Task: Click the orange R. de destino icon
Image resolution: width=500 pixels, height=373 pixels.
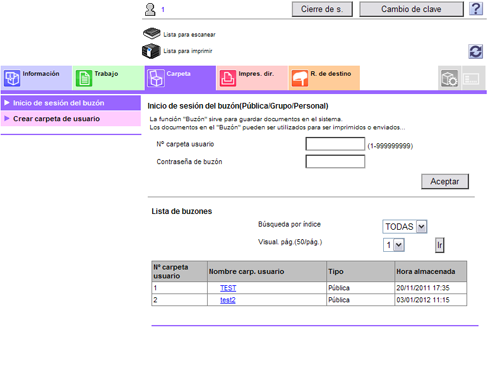Action: [x=300, y=78]
